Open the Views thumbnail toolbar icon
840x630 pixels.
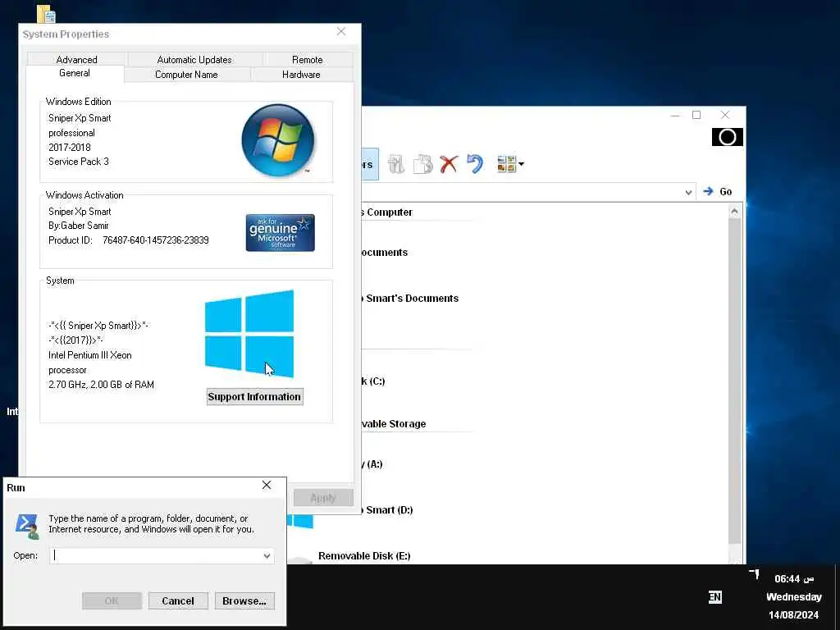pyautogui.click(x=506, y=164)
